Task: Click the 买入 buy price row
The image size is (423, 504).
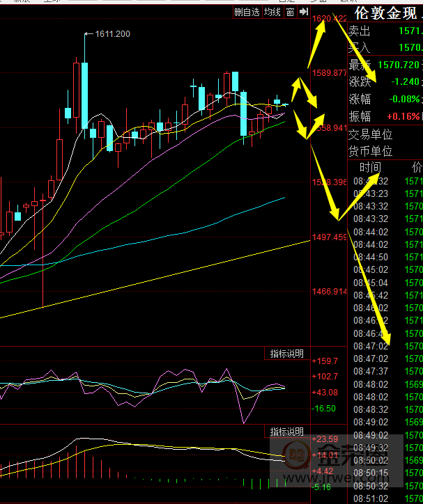Action: tap(385, 47)
